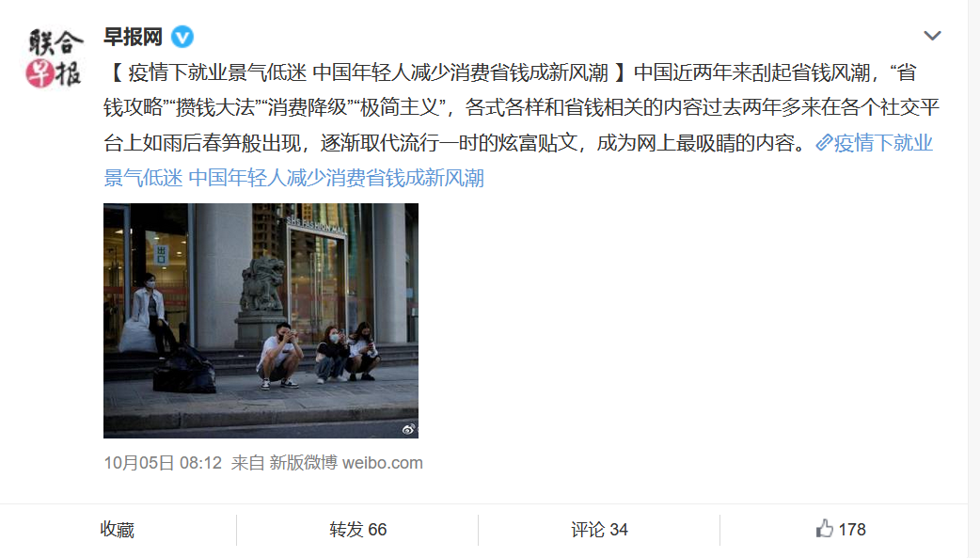Image resolution: width=980 pixels, height=558 pixels.
Task: Click the 178 like count
Action: [x=852, y=530]
